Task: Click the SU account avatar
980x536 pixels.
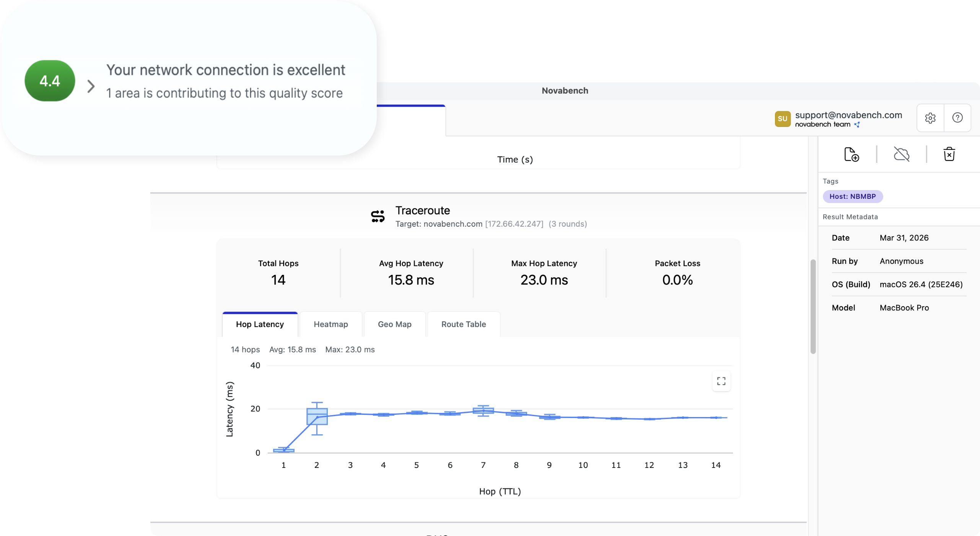Action: point(783,119)
